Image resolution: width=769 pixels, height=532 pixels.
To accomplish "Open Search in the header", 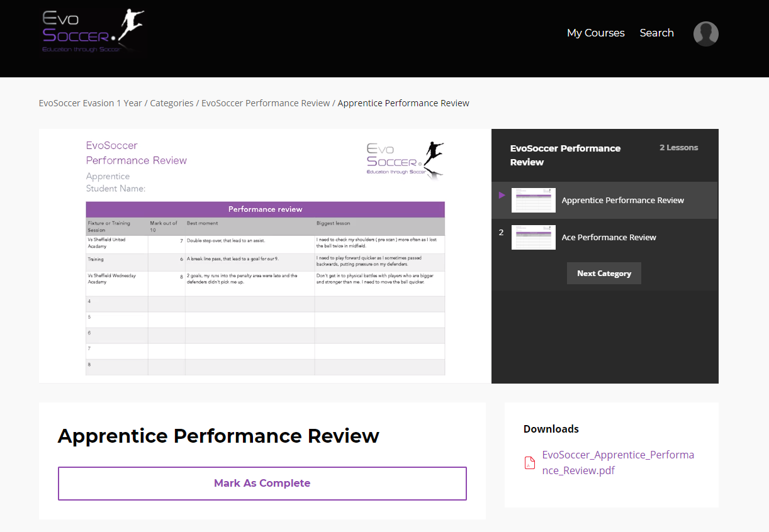I will (656, 33).
